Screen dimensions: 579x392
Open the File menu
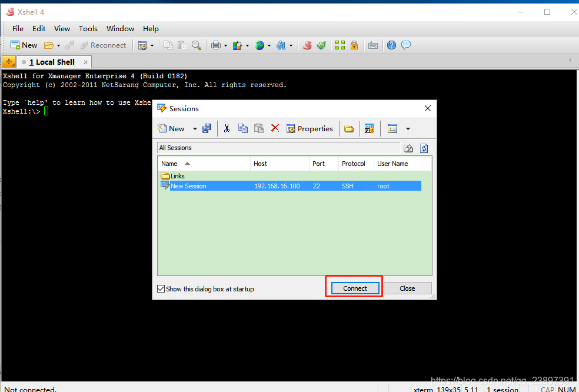click(18, 28)
